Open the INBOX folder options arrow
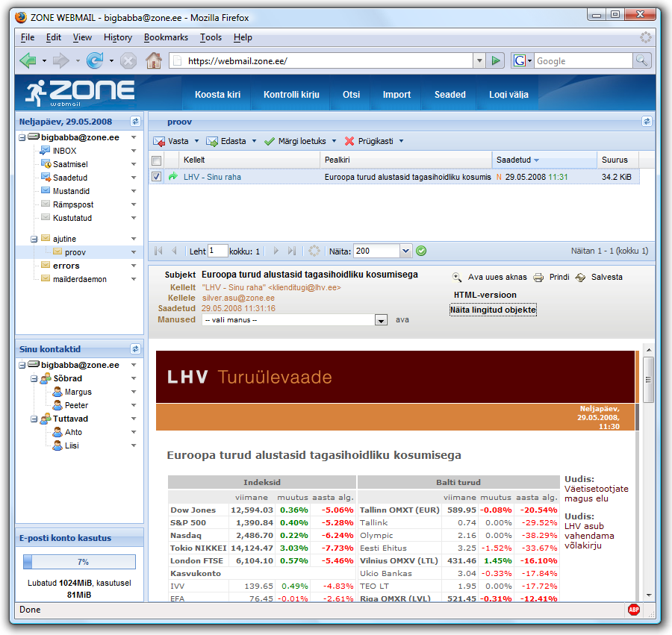This screenshot has height=635, width=672. click(x=134, y=151)
